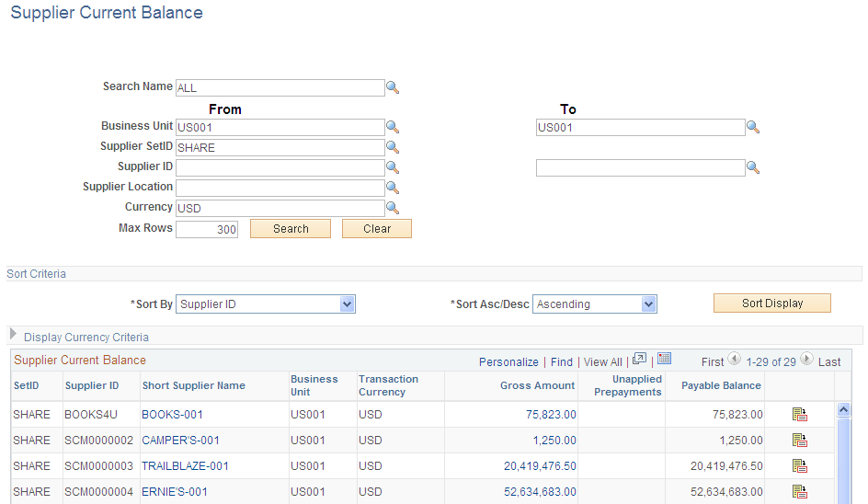Open lookup for From Business Unit

coord(393,128)
